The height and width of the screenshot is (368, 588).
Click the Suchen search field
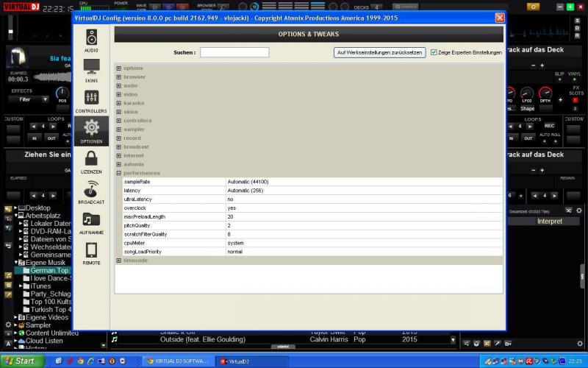coord(234,52)
